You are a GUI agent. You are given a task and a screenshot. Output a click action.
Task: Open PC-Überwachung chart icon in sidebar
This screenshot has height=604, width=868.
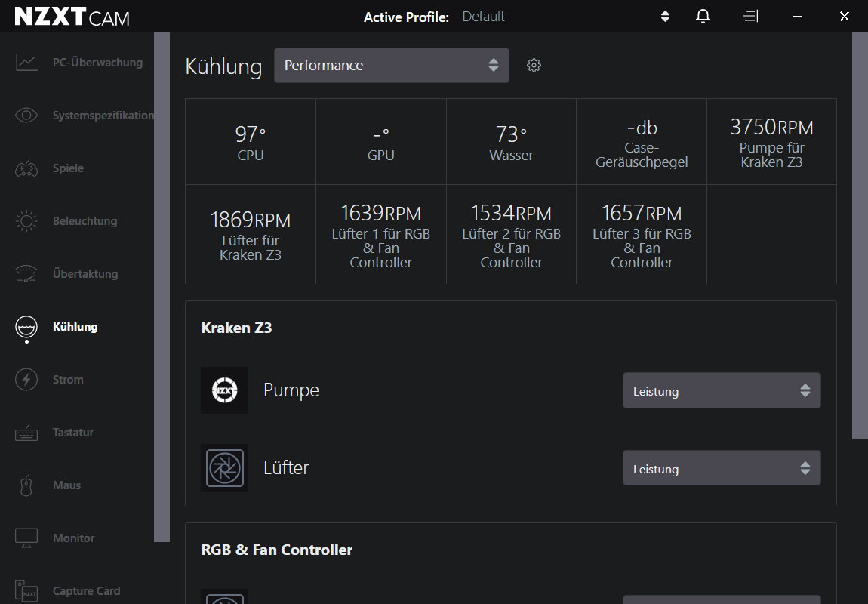point(26,63)
